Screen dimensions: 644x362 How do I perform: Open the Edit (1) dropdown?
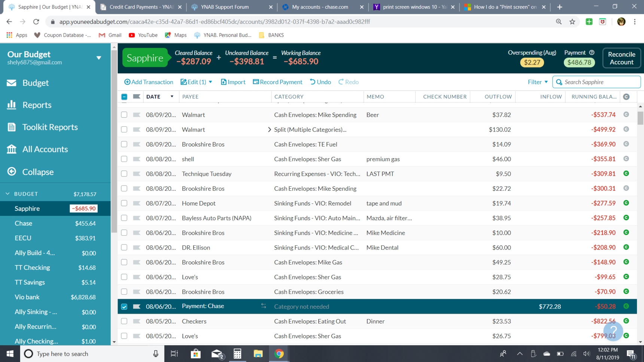pos(196,82)
